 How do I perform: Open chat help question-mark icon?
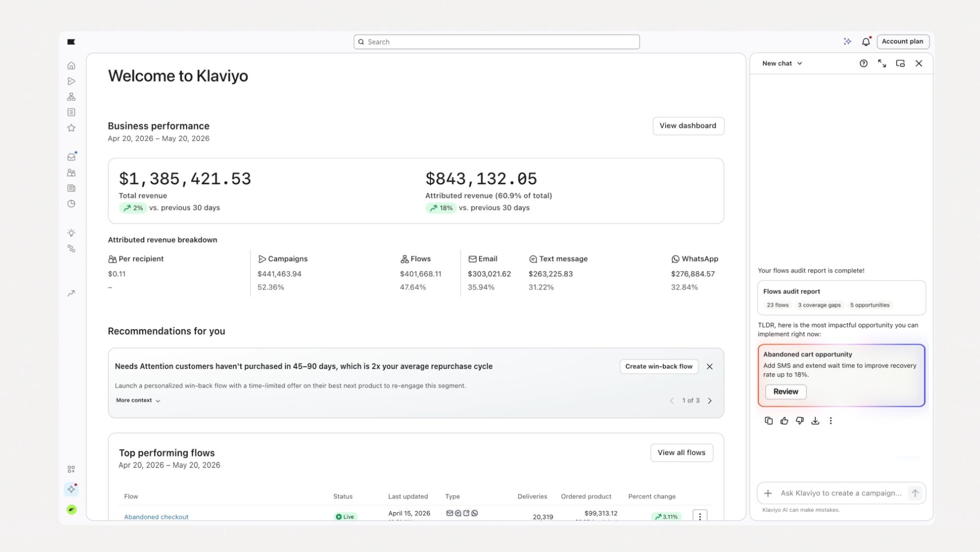pos(864,63)
